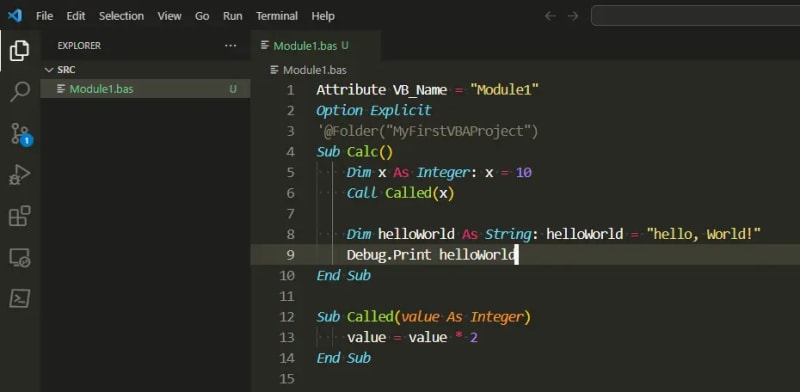Click "End Sub" on line 10
Screen dimensions: 800x392
(x=343, y=276)
